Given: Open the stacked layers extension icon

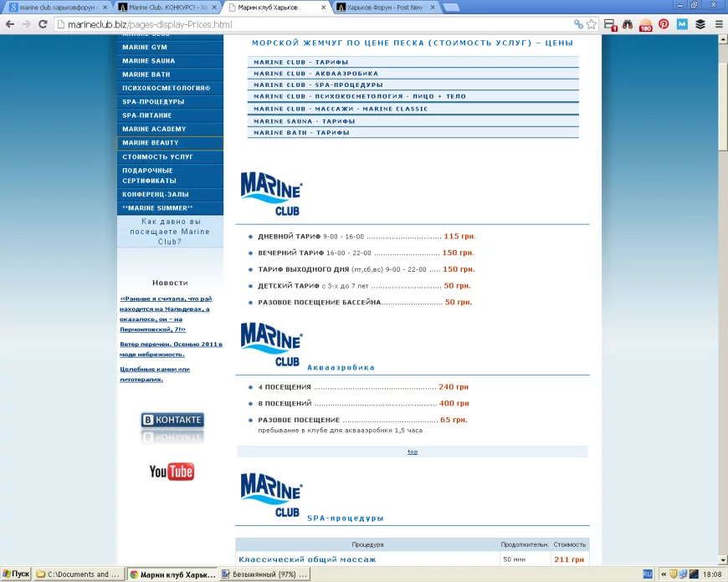Looking at the screenshot, I should pos(700,24).
